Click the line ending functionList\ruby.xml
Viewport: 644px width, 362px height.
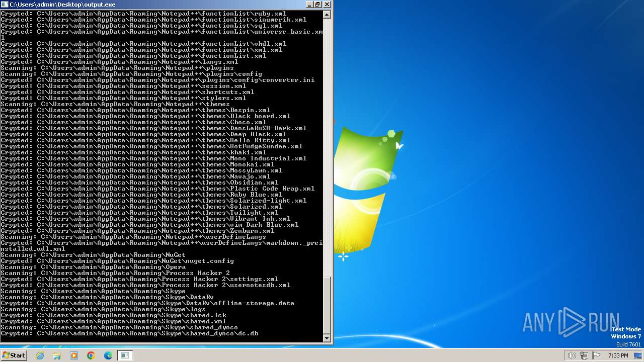tap(143, 14)
